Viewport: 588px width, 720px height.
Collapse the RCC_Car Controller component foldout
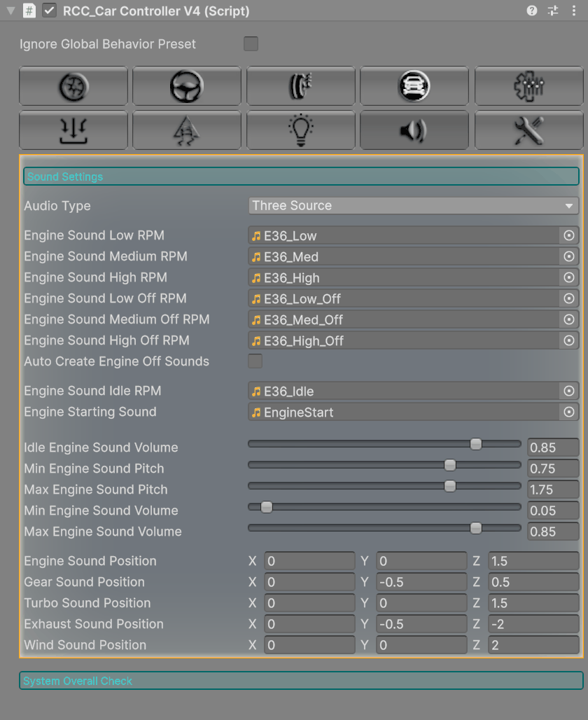10,10
